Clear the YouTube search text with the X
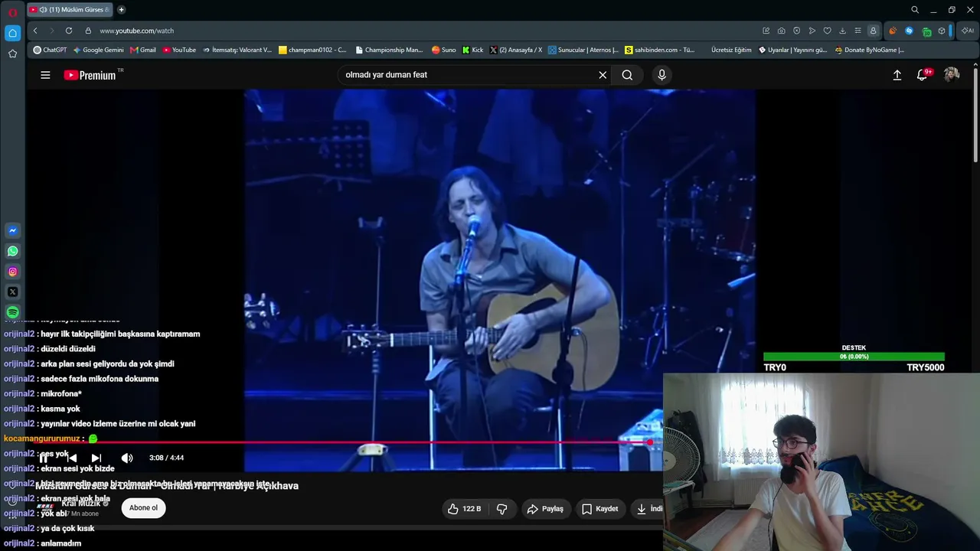The image size is (980, 551). (603, 75)
